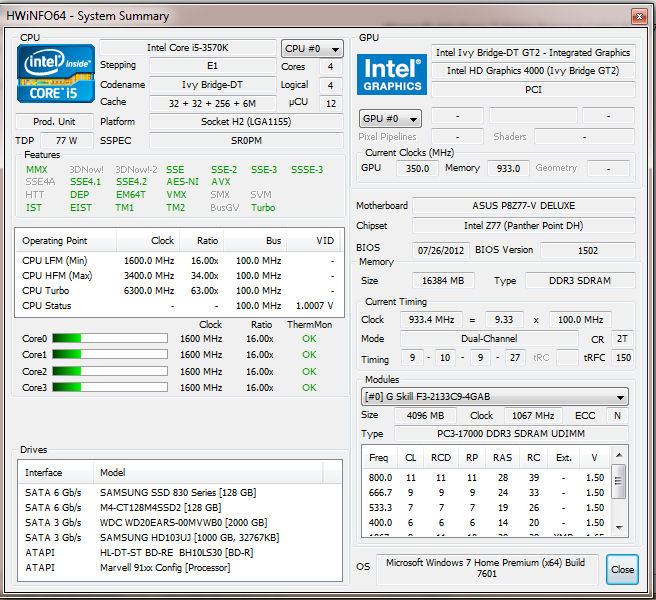The height and width of the screenshot is (600, 656).
Task: Click the scroll down arrow in timings table
Action: [619, 527]
